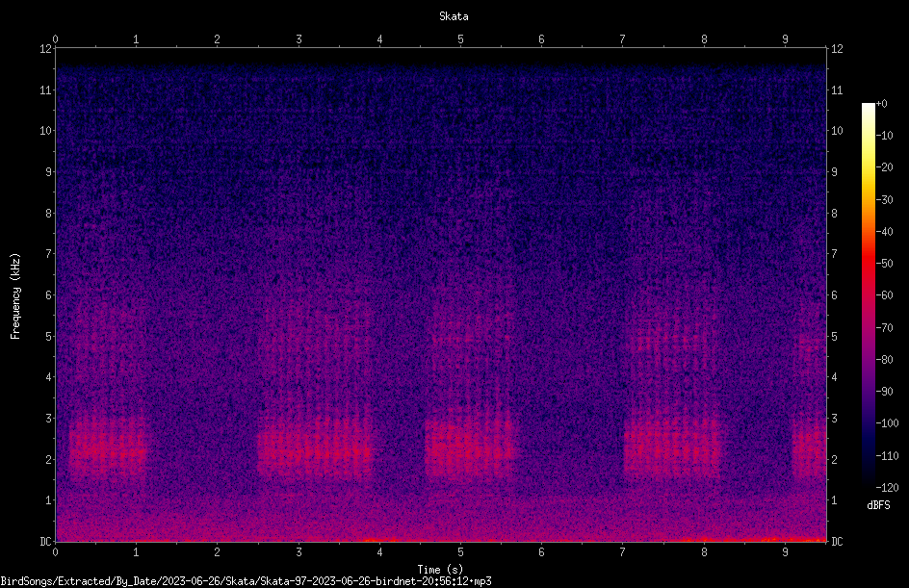Screen dimensions: 909x588
Task: Click the "2" label on the bottom time axis
Action: (x=217, y=552)
